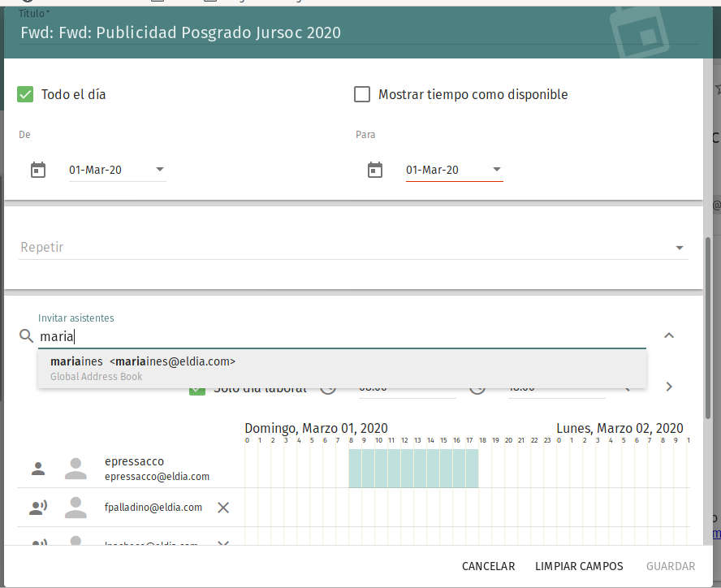Click the start date calendar icon
The image size is (721, 588).
(x=38, y=170)
